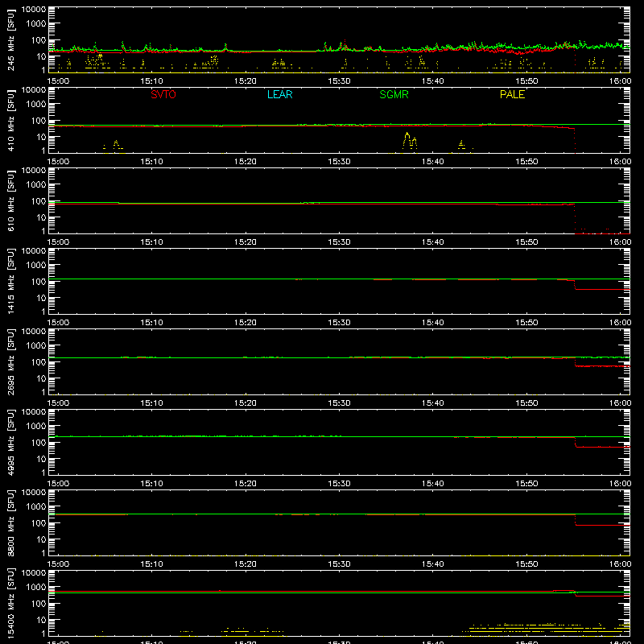Click the 10000 tick label on 245 MHz panel

click(x=34, y=10)
